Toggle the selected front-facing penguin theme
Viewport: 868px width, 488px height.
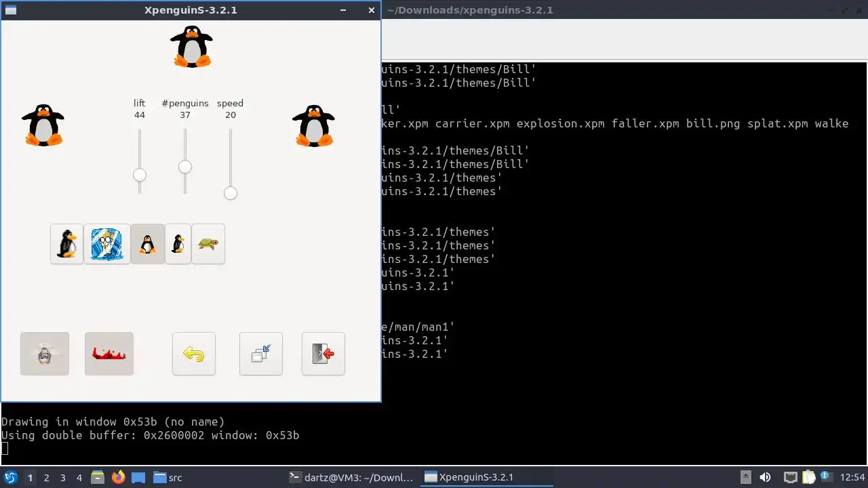pos(147,244)
